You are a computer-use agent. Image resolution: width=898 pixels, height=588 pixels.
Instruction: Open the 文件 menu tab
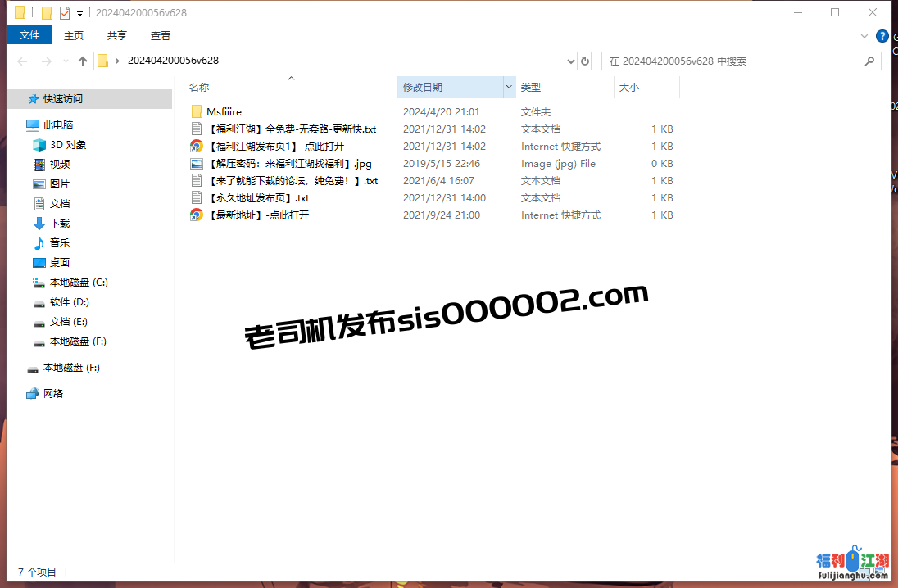(29, 35)
